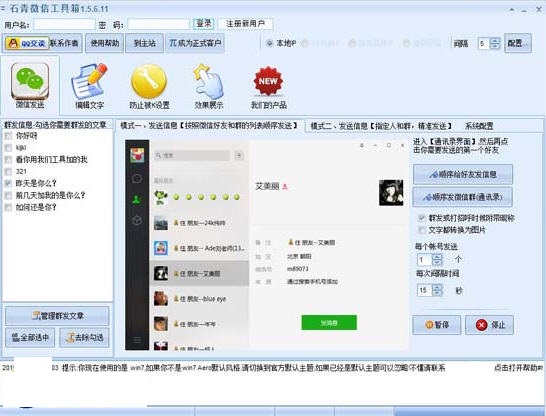
Task: Select contact 朋友--Ade刘老师 in list
Action: (199, 248)
